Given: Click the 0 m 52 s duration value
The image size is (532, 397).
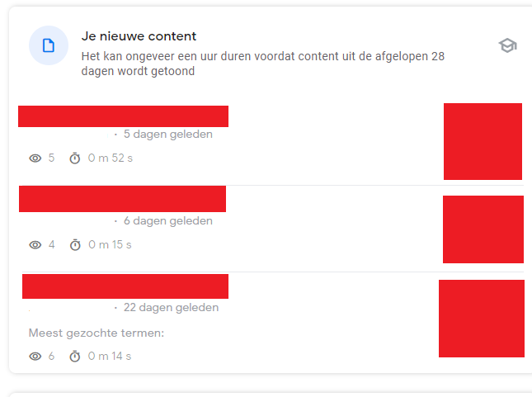Looking at the screenshot, I should [111, 158].
